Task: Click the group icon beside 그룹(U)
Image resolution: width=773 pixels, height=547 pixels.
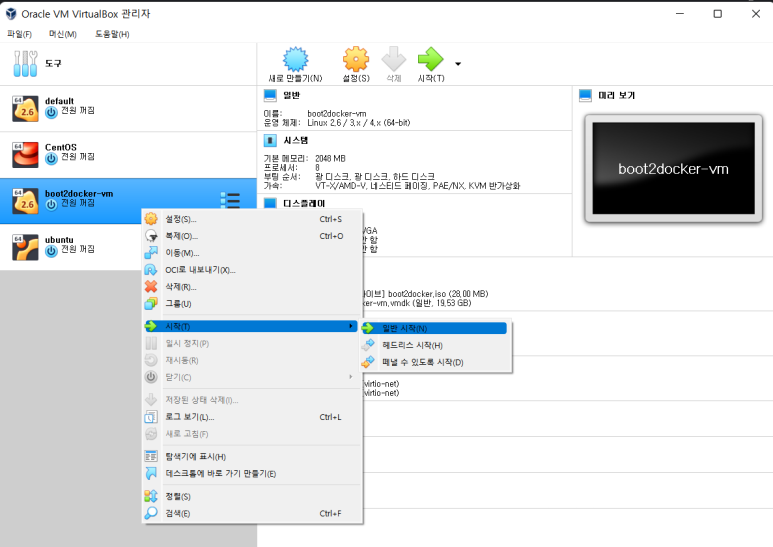Action: pyautogui.click(x=151, y=304)
